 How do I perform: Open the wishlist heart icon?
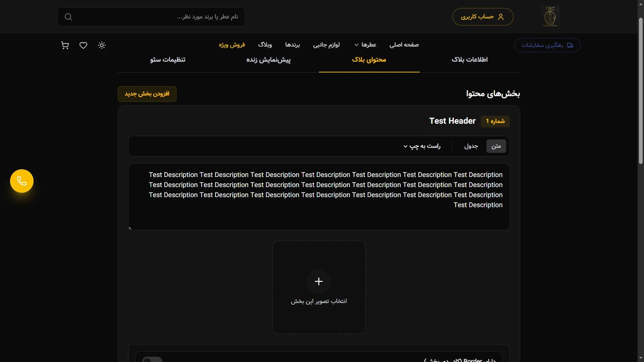point(83,45)
